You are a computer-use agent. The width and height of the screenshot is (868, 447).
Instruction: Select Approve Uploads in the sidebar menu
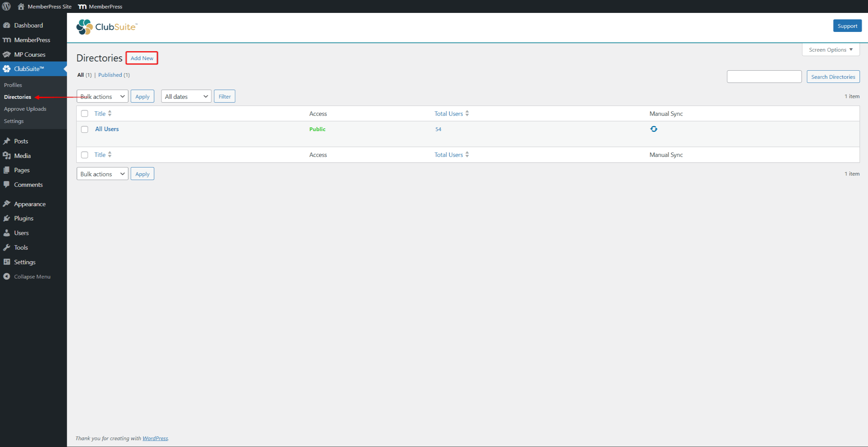click(x=25, y=109)
